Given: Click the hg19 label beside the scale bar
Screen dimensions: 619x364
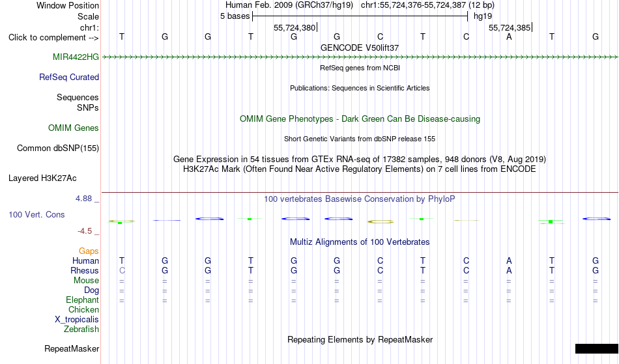Looking at the screenshot, I should (x=483, y=16).
